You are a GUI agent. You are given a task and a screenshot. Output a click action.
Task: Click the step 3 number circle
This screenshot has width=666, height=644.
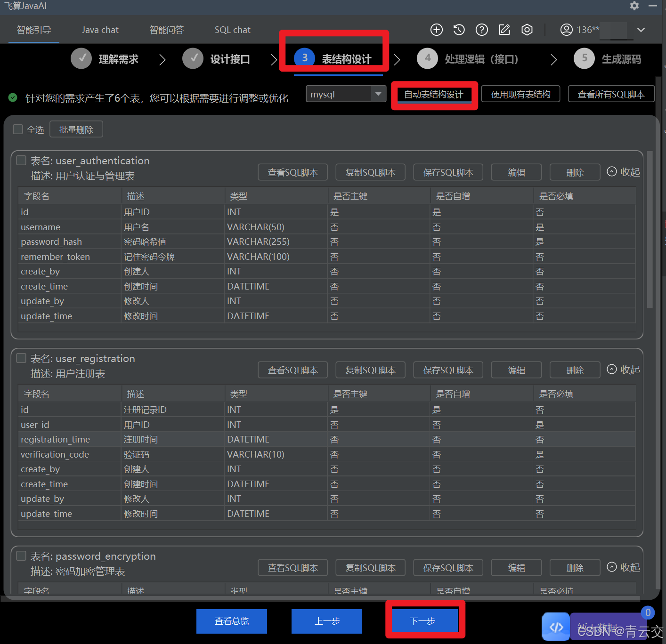pyautogui.click(x=305, y=58)
